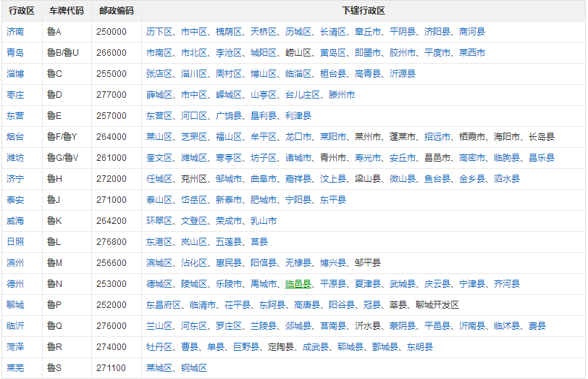The width and height of the screenshot is (588, 379).
Task: Open 莱西市 link
Action: (472, 53)
